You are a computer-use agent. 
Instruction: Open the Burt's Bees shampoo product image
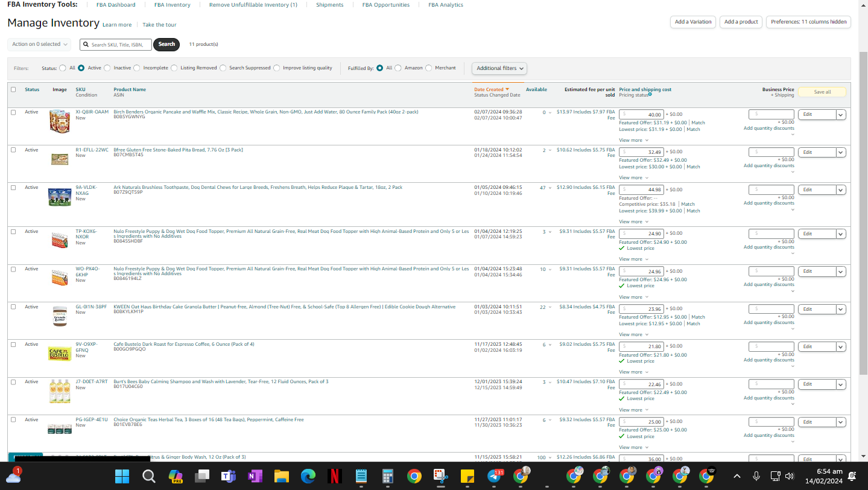[x=60, y=392]
